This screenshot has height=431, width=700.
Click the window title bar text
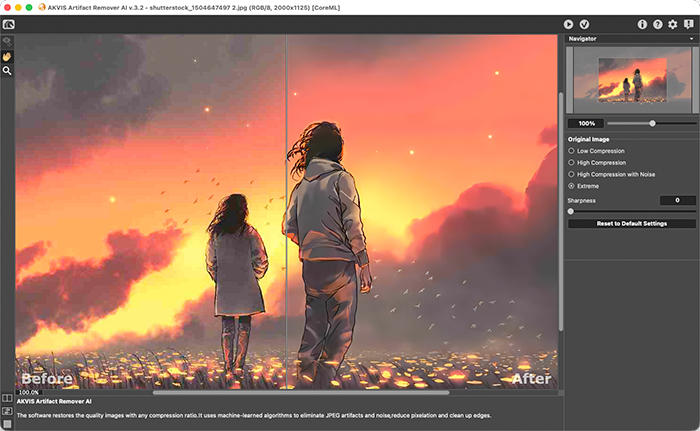coord(194,8)
